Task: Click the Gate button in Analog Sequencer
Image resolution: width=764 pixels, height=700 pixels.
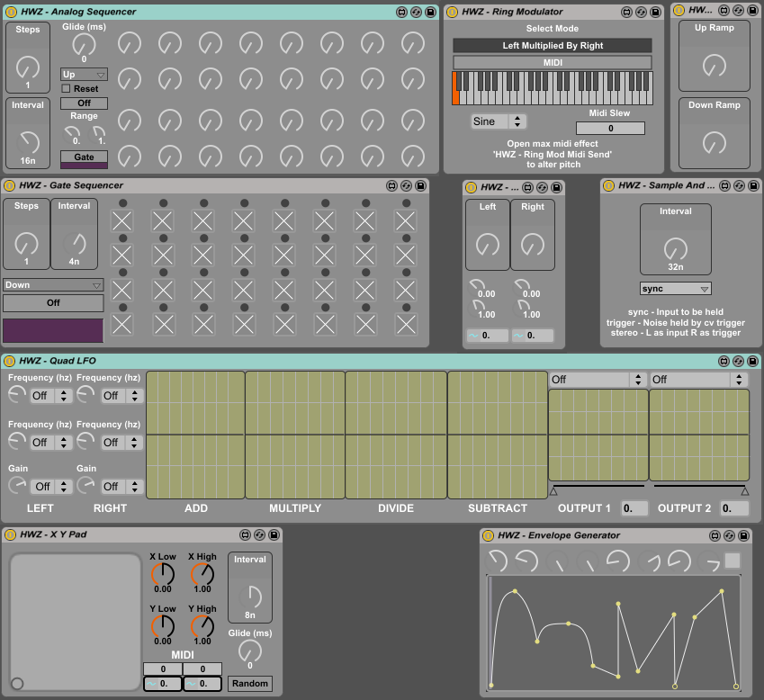Action: coord(84,157)
